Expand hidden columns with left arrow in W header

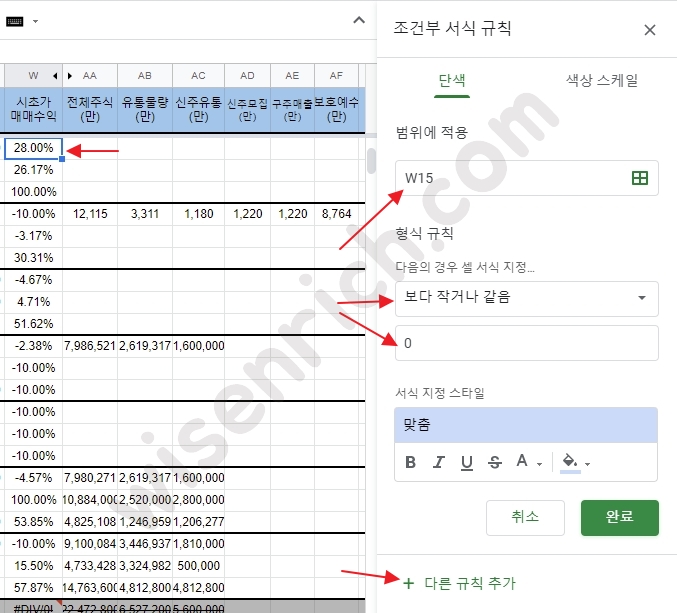[55, 76]
